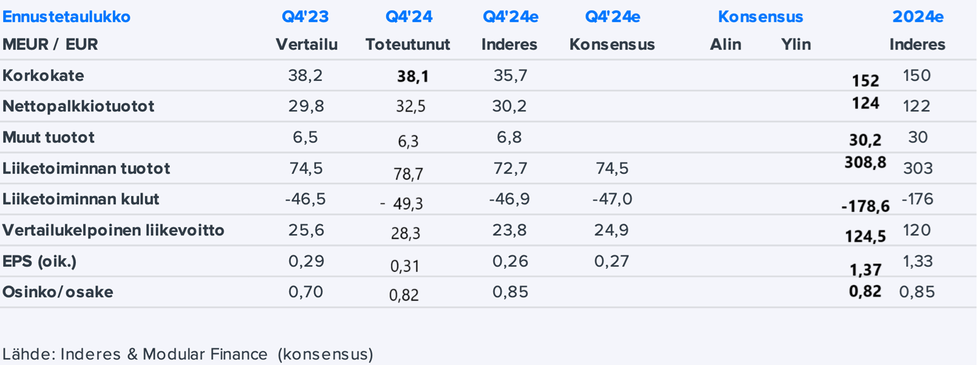Click the bold 38,1 Korkokate value
The height and width of the screenshot is (365, 980).
coord(413,77)
